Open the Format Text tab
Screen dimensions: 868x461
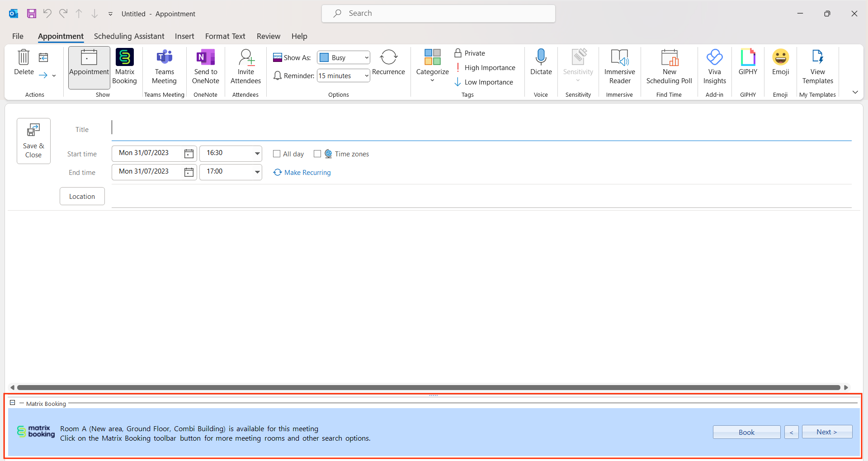pos(225,36)
